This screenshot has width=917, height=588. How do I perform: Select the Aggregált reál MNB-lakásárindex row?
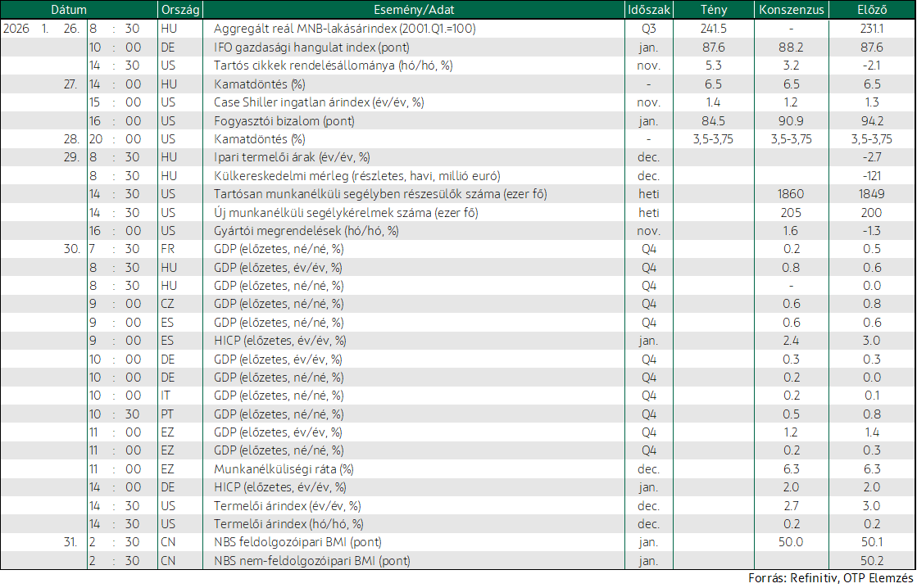tap(459, 29)
